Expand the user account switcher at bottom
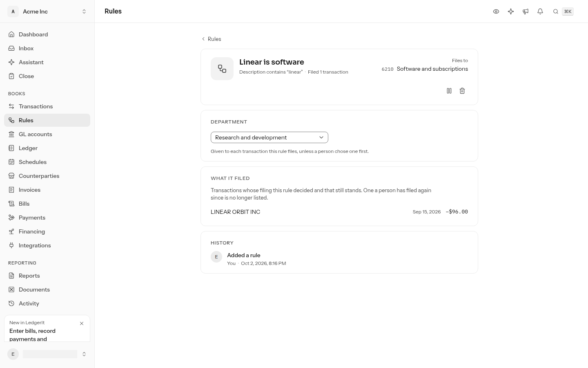The height and width of the screenshot is (368, 588). point(47,354)
